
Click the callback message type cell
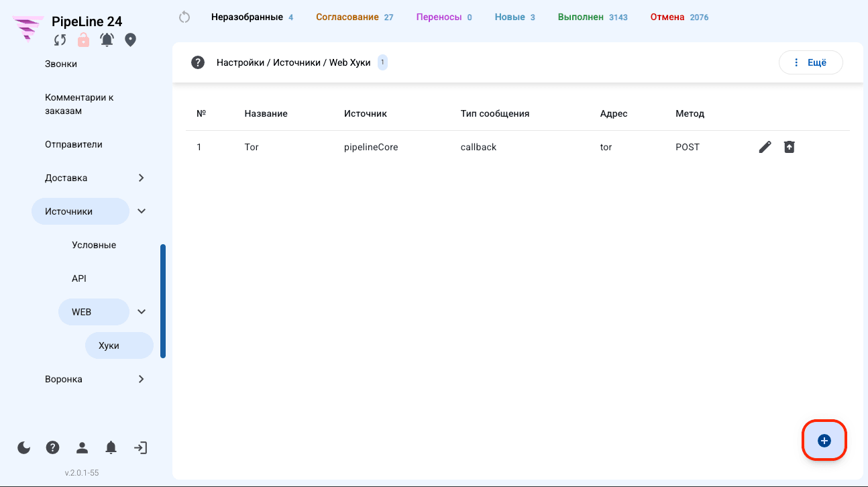pos(479,147)
